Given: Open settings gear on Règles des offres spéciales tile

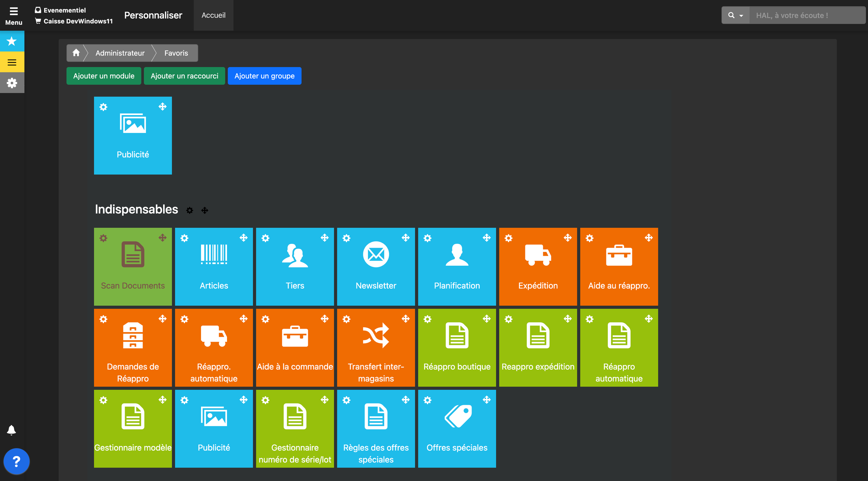Looking at the screenshot, I should tap(346, 400).
